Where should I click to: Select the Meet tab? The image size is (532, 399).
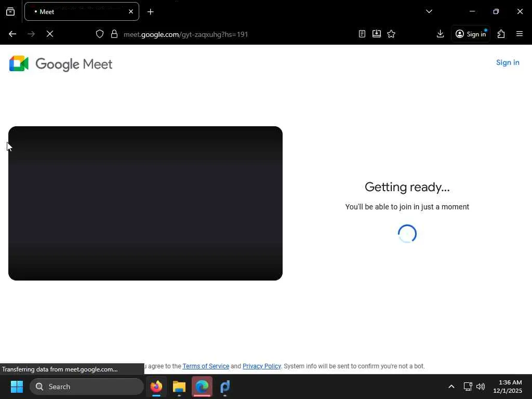pos(82,11)
